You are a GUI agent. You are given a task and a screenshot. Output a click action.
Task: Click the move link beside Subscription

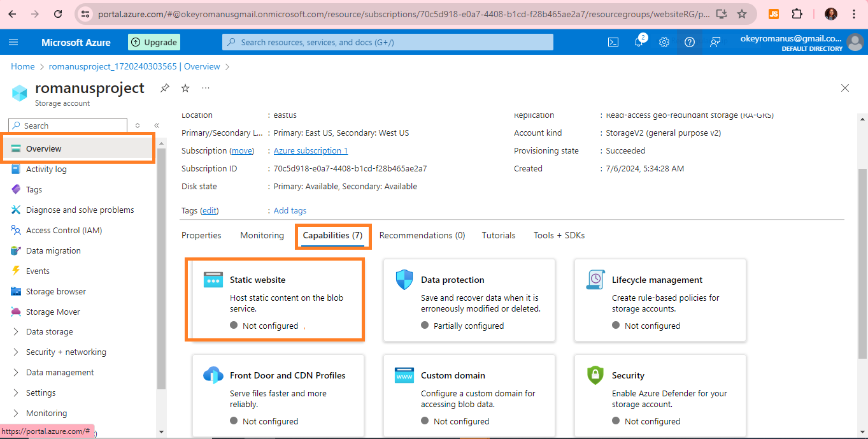241,151
